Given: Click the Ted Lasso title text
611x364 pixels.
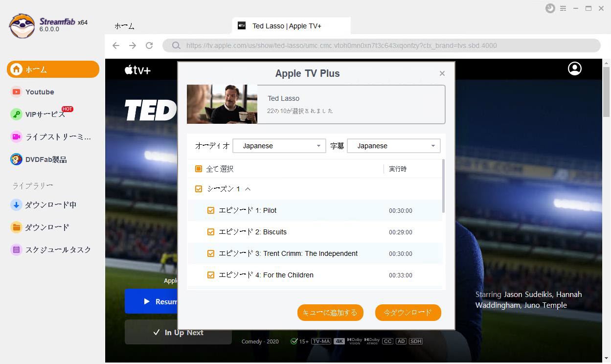Looking at the screenshot, I should tap(283, 98).
